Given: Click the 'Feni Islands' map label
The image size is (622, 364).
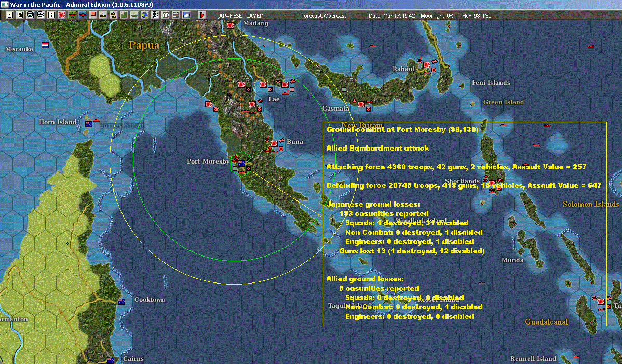Looking at the screenshot, I should [491, 83].
